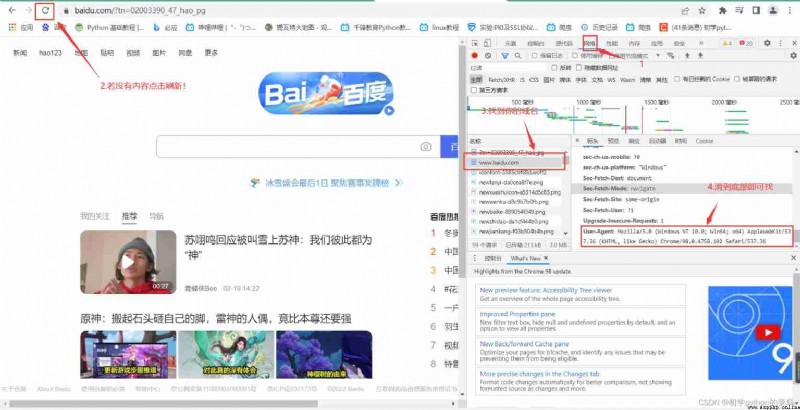800x410 pixels.
Task: Toggle the browser side panel icon
Action: click(x=756, y=10)
